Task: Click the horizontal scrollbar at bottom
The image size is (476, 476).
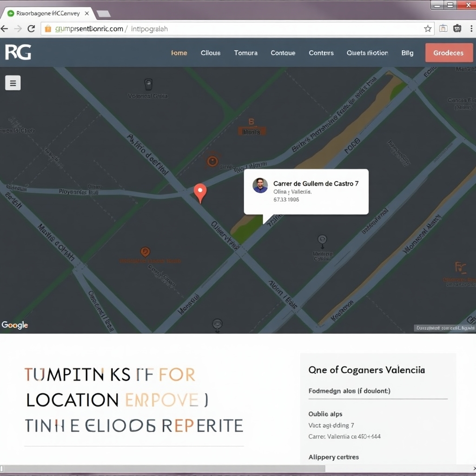Action: coord(186,469)
